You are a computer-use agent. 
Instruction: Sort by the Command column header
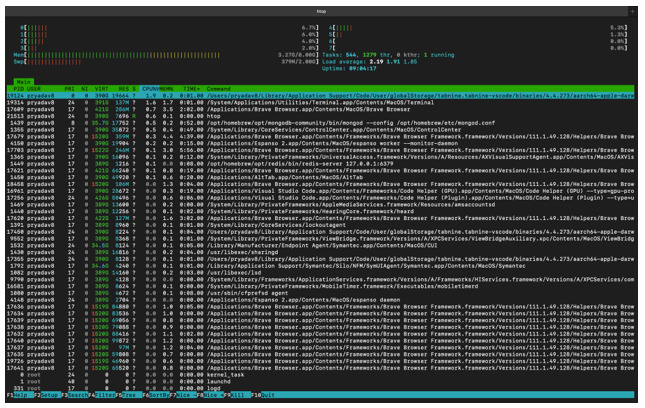pos(218,89)
